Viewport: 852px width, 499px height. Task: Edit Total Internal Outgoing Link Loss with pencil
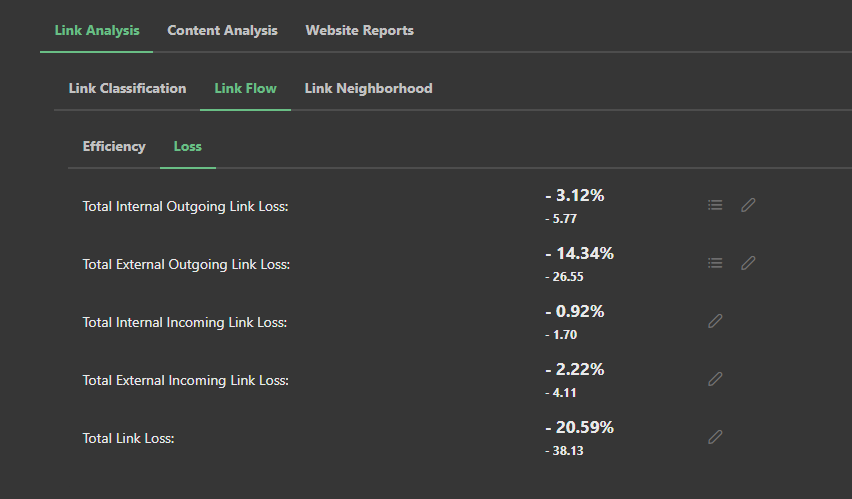pyautogui.click(x=748, y=205)
